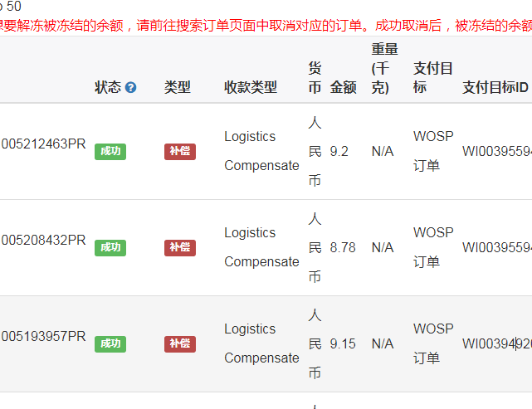The width and height of the screenshot is (532, 409).
Task: Click Logistics Compensate in row 005193957PR
Action: pyautogui.click(x=261, y=343)
